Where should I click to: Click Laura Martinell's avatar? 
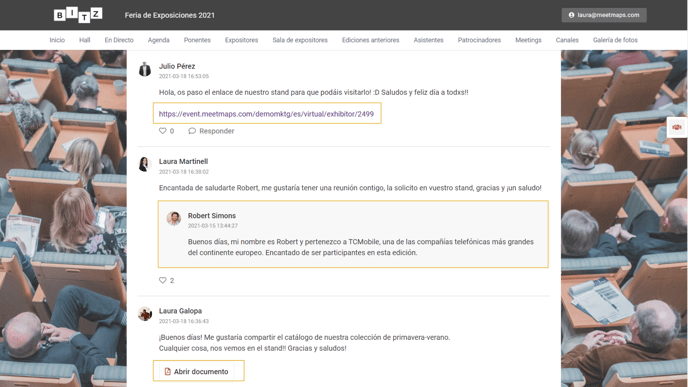tap(144, 165)
